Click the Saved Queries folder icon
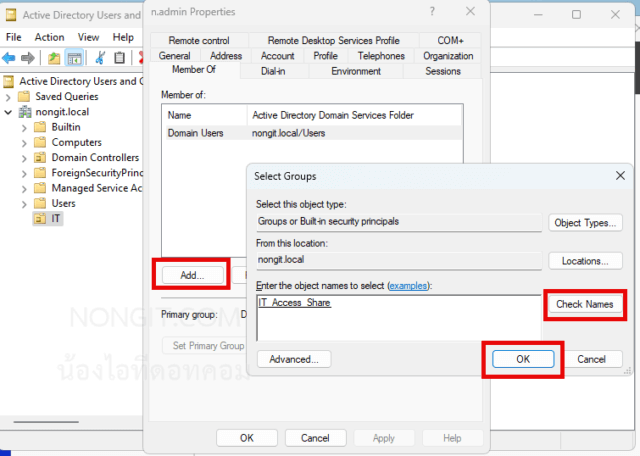Screen dimensions: 640x456 pos(24,96)
